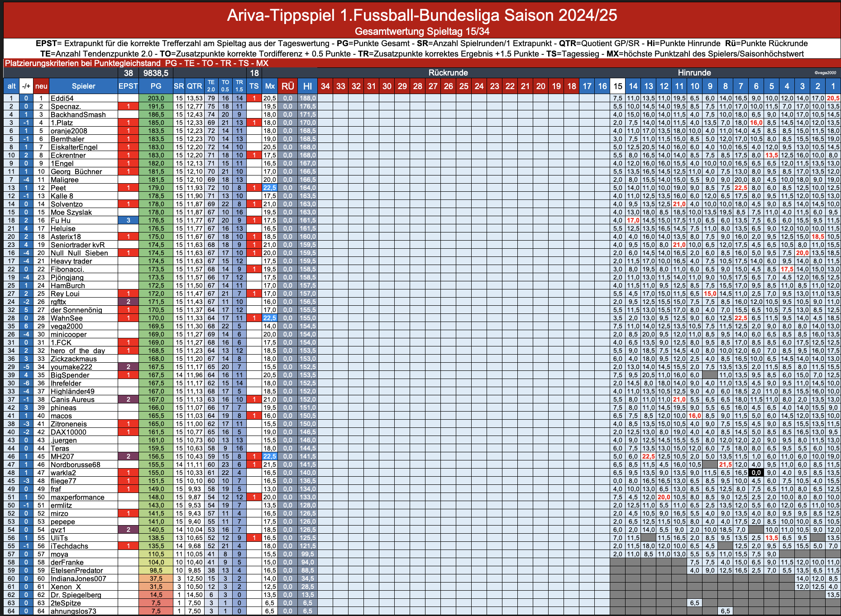The width and height of the screenshot is (841, 616).
Task: Click the 'Spieler' column header
Action: tap(83, 86)
